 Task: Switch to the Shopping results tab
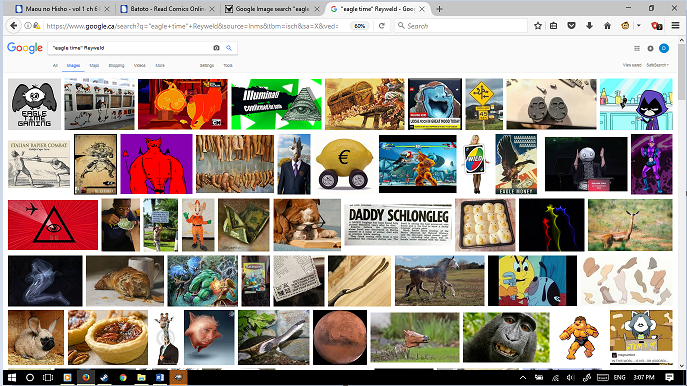[117, 65]
